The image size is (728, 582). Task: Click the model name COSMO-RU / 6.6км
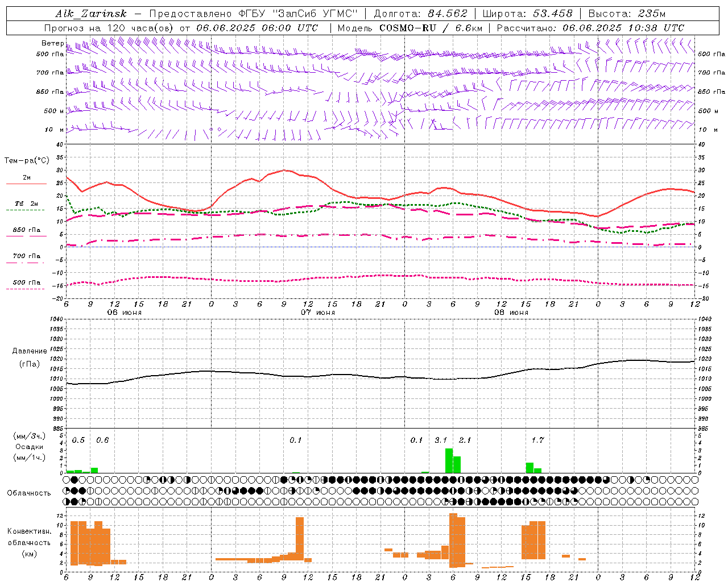pos(431,28)
